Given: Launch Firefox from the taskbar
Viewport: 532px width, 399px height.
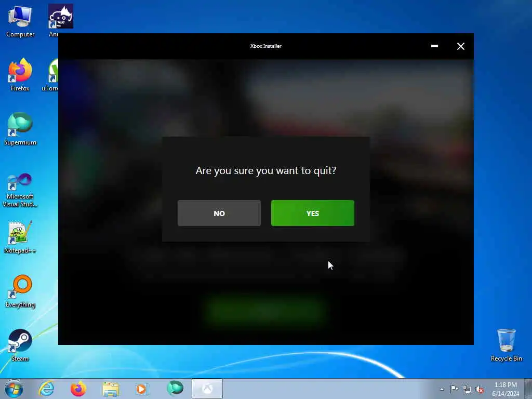Looking at the screenshot, I should pos(78,389).
